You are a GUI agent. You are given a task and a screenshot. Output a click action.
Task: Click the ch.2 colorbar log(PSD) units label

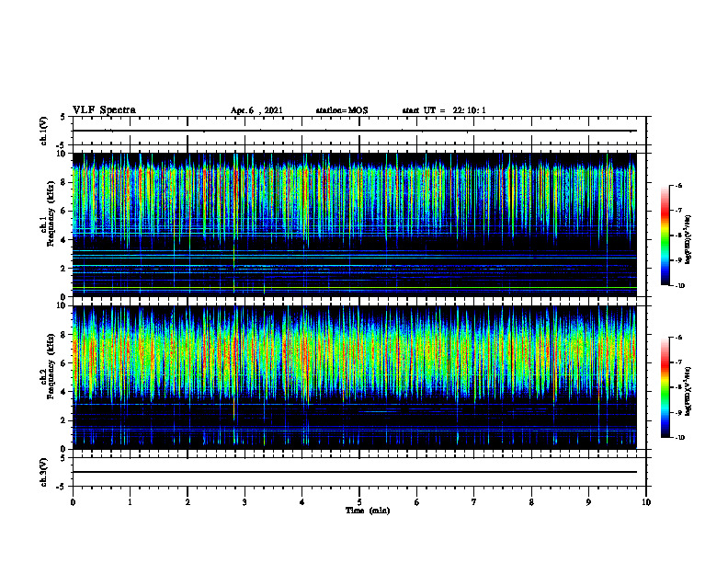(688, 392)
